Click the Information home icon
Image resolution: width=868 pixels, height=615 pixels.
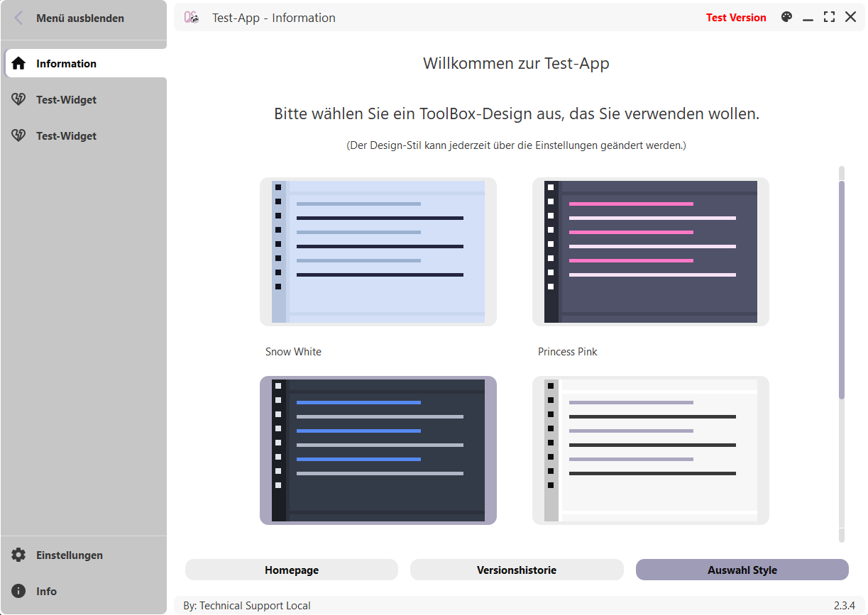click(x=18, y=63)
